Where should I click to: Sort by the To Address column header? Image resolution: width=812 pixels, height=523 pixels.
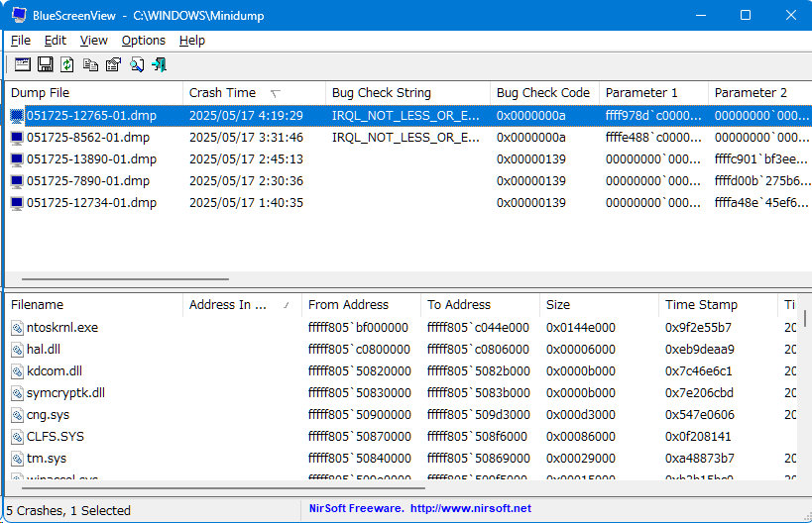tap(480, 305)
